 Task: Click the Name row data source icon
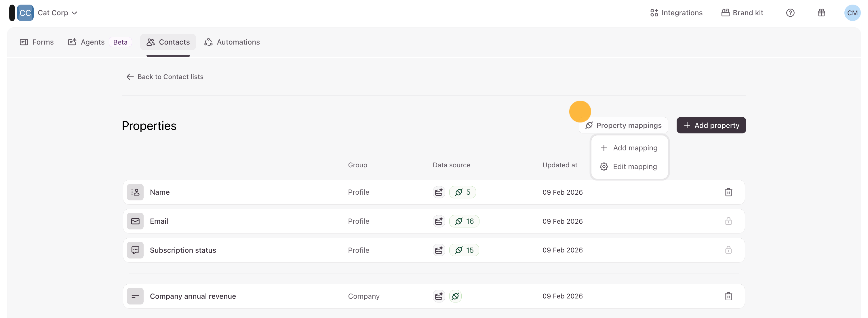click(439, 192)
